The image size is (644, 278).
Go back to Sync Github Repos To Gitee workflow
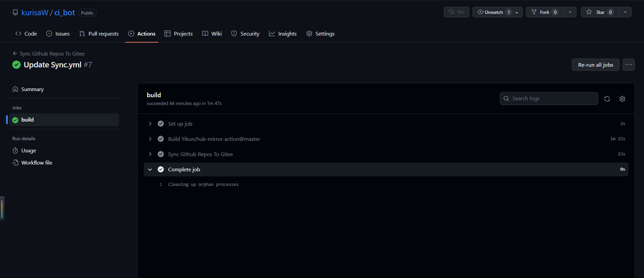tap(48, 54)
